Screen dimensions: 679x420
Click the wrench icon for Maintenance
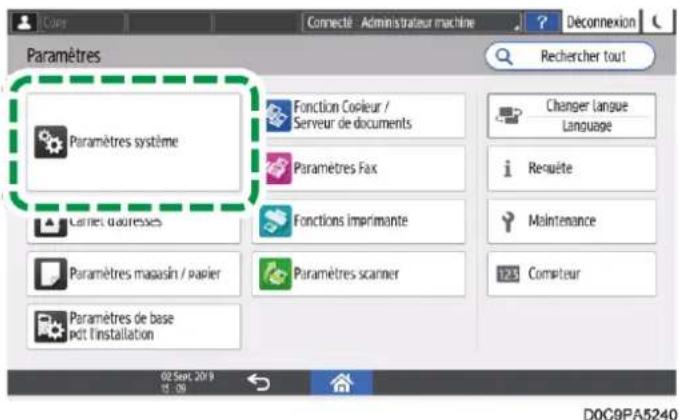(508, 222)
